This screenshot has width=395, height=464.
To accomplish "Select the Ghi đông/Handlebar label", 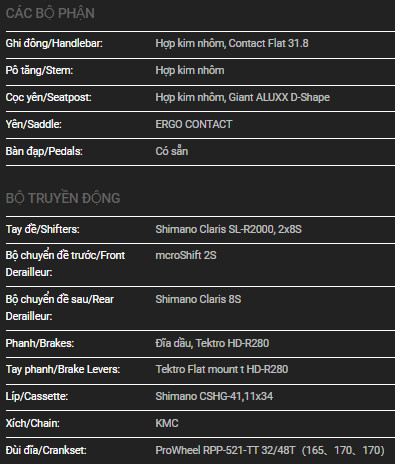I will tap(54, 43).
